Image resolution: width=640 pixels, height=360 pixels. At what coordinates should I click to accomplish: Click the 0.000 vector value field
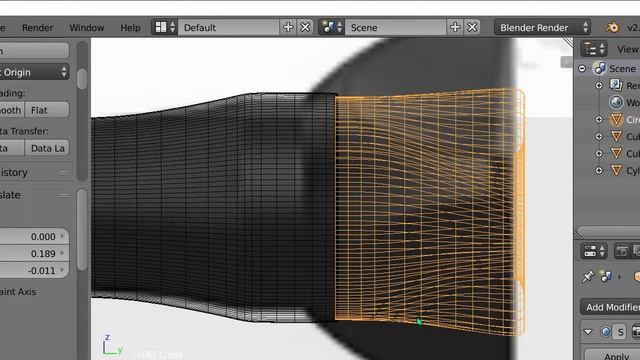(34, 236)
